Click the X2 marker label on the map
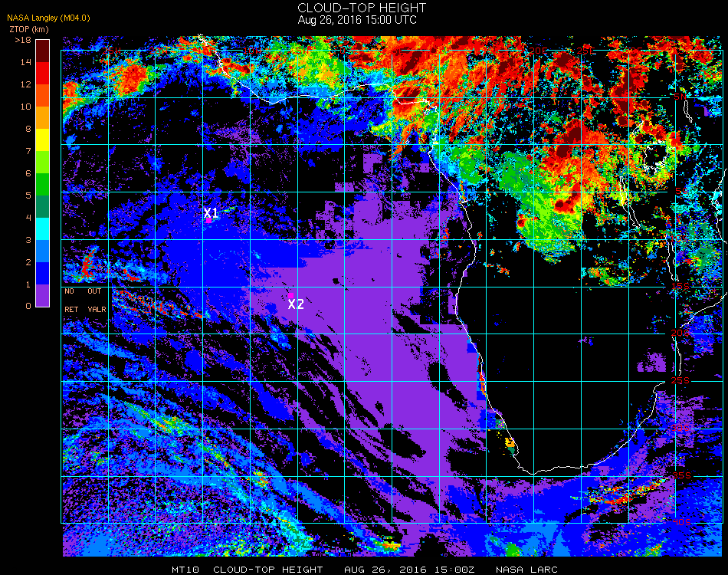The width and height of the screenshot is (728, 575). point(296,304)
